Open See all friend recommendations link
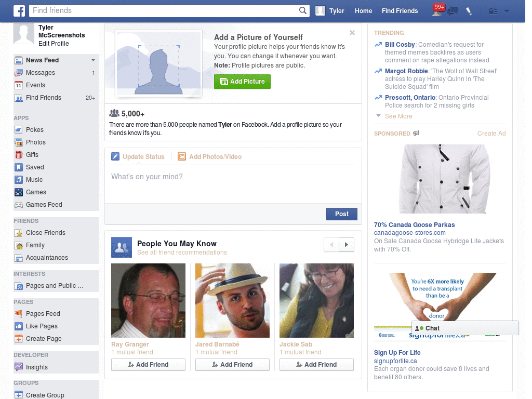The height and width of the screenshot is (399, 532). click(x=182, y=253)
